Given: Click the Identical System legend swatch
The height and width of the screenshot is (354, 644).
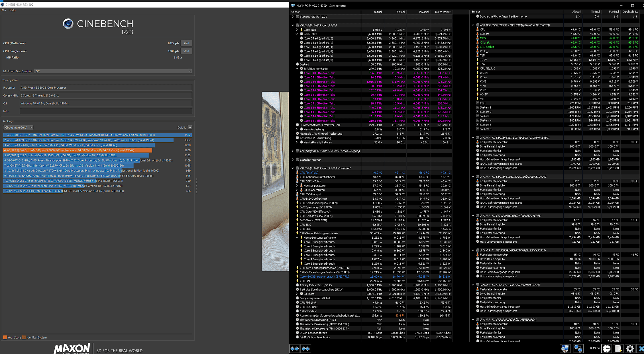Looking at the screenshot, I should pos(24,337).
